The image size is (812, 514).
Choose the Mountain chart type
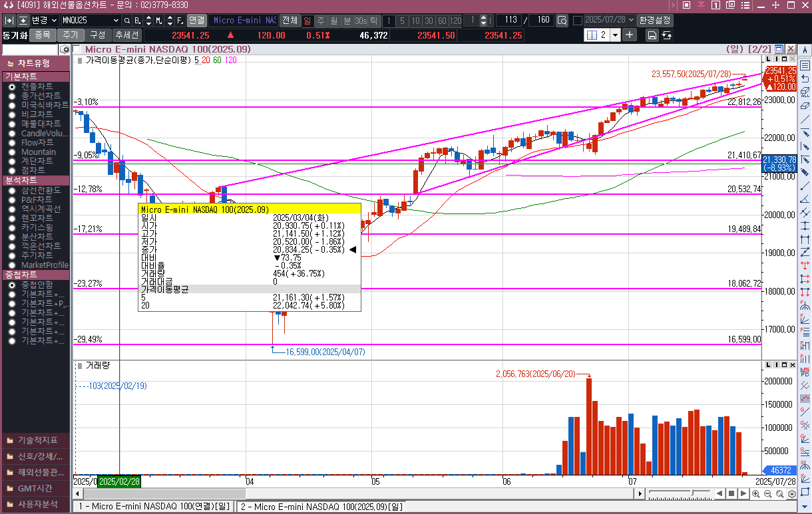pyautogui.click(x=12, y=152)
